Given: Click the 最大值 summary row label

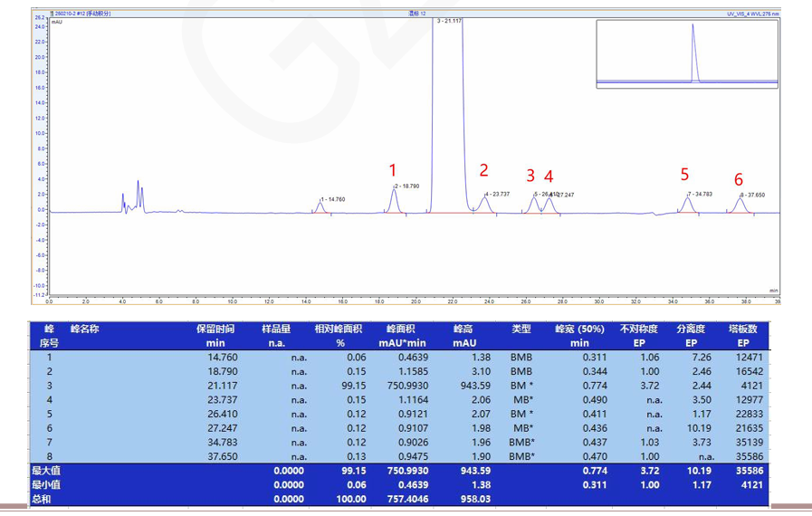Looking at the screenshot, I should [45, 471].
